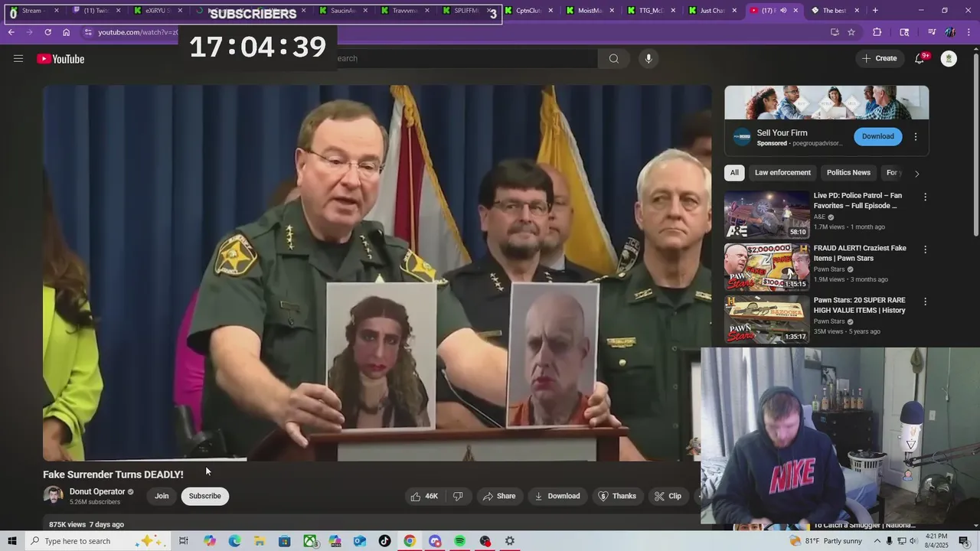The height and width of the screenshot is (551, 980).
Task: Download the video below the player
Action: tap(557, 496)
